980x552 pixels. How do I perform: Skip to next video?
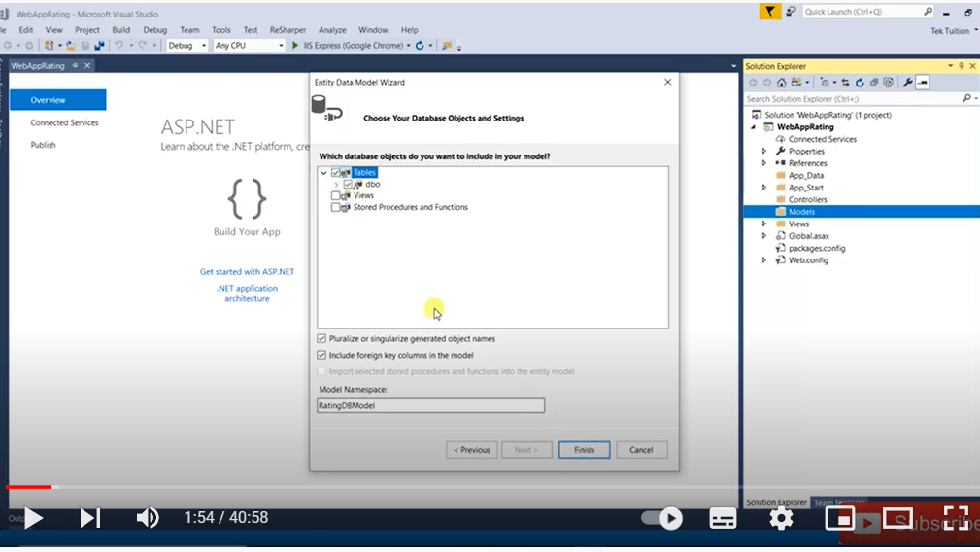click(89, 518)
